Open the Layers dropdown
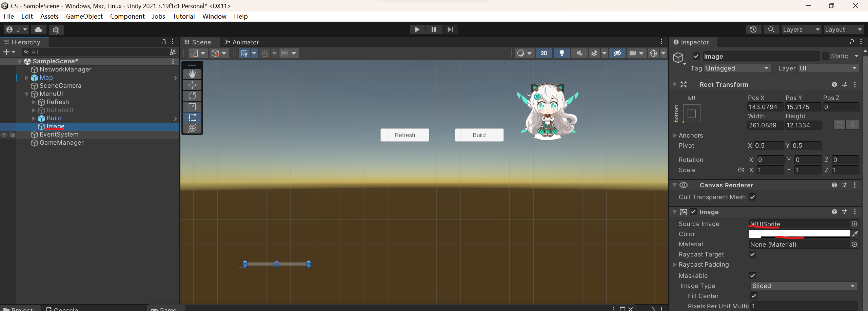This screenshot has height=311, width=868. (801, 29)
